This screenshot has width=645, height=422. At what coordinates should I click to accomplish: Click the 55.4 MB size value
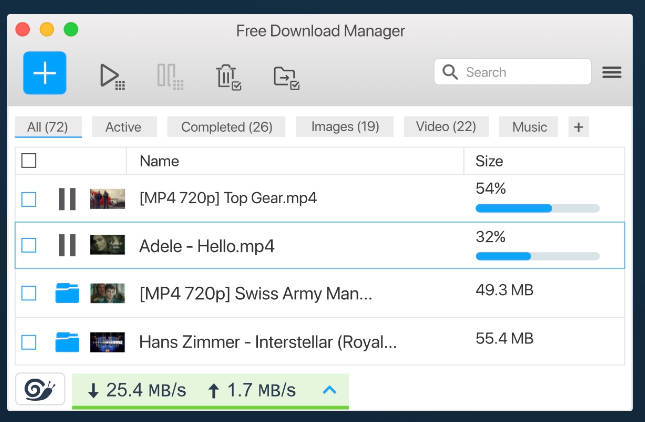504,339
